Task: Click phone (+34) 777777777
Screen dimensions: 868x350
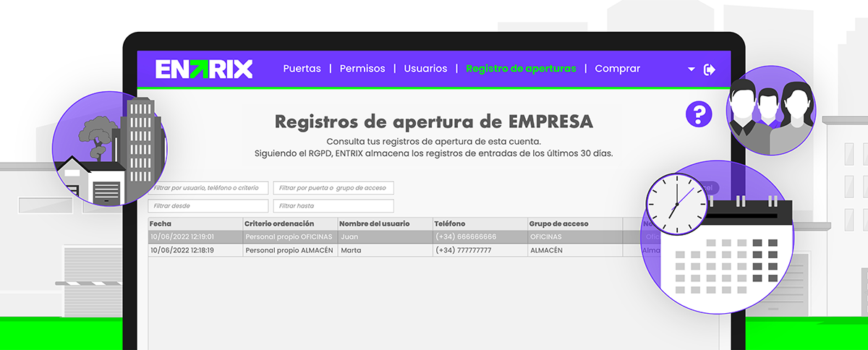Action: tap(464, 250)
